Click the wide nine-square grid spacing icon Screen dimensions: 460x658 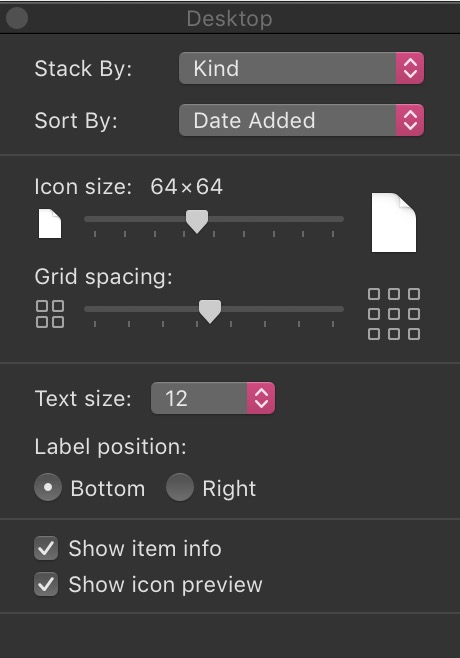[394, 314]
